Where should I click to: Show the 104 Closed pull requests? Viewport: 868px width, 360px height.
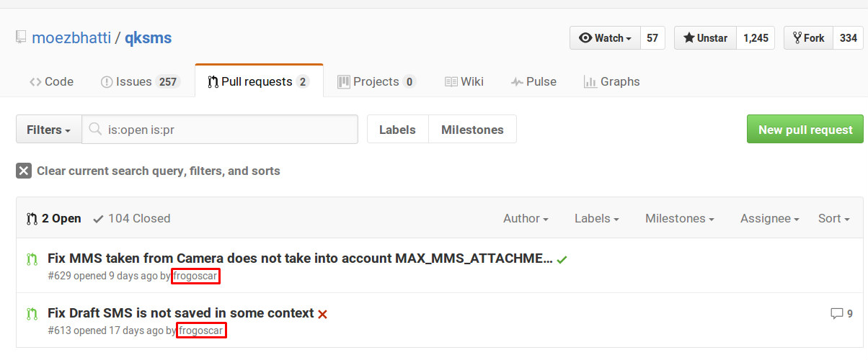[x=132, y=218]
